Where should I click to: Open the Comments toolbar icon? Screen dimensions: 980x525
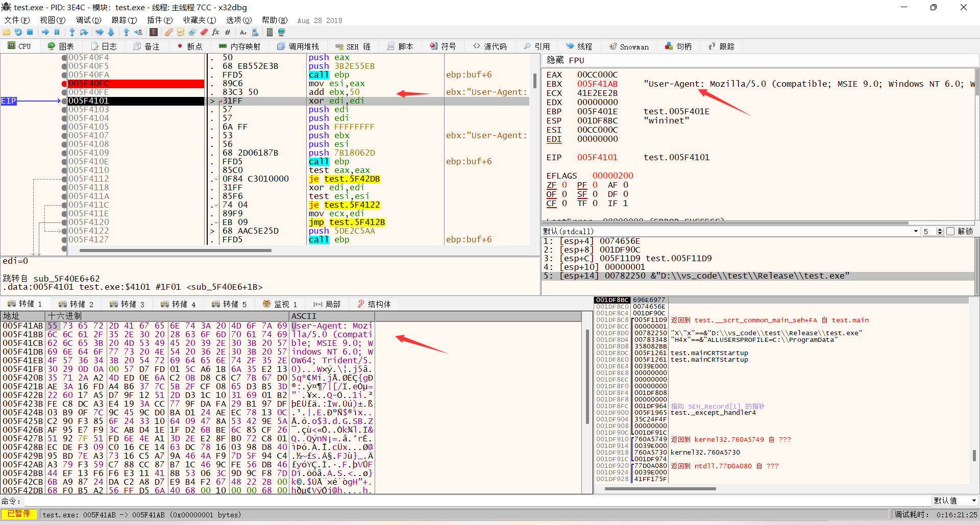coord(181,32)
